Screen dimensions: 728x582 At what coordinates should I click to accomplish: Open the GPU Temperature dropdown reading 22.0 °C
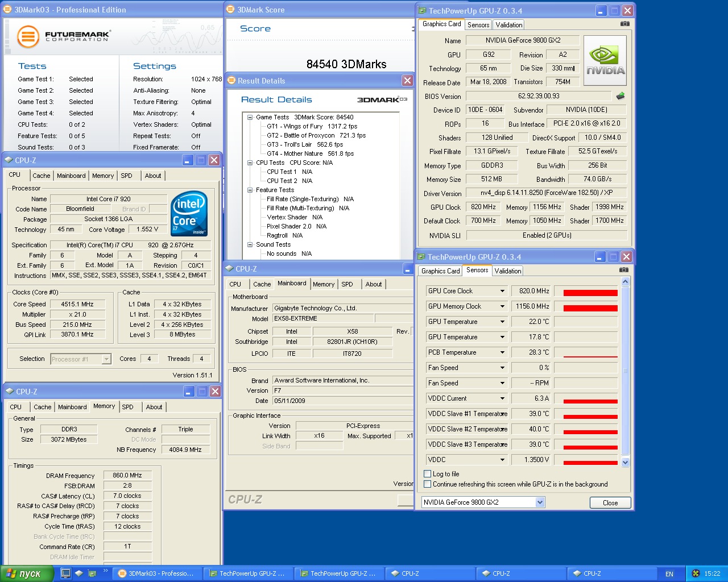(502, 322)
